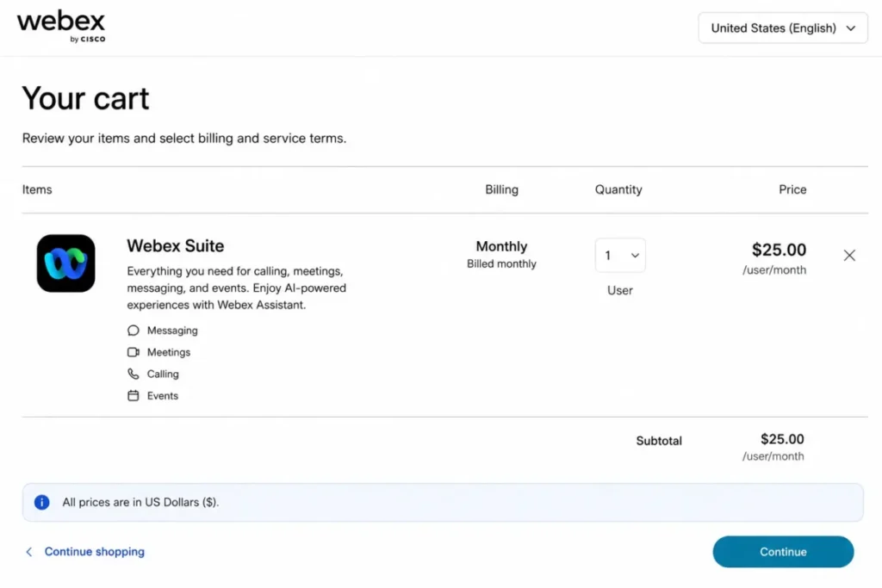882x588 pixels.
Task: Go back via Continue shopping link
Action: pos(95,552)
